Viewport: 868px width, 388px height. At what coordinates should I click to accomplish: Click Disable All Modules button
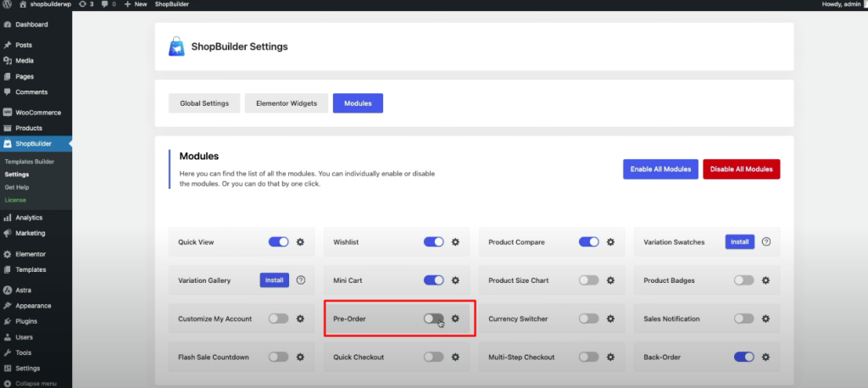pyautogui.click(x=741, y=169)
